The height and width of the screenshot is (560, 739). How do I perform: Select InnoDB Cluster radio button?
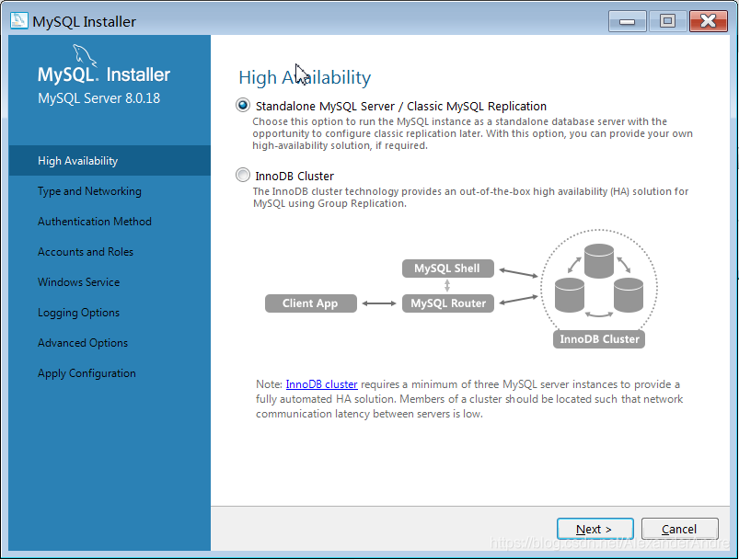click(243, 176)
